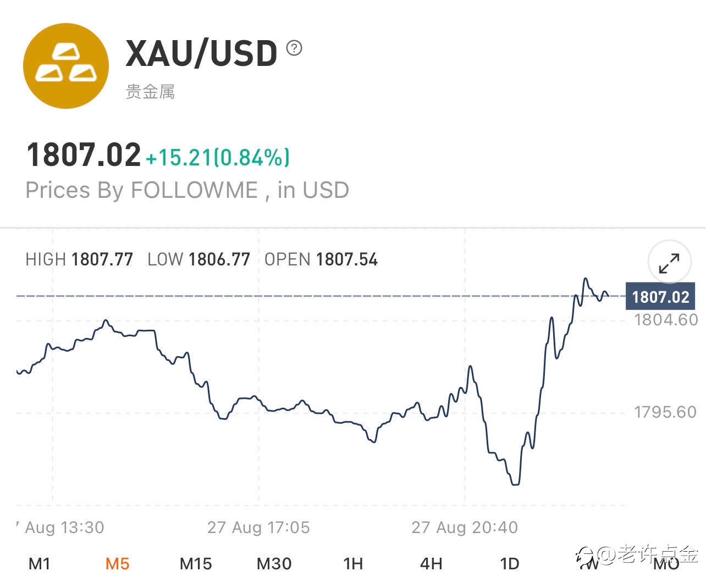Screen dimensions: 706x588
Task: Show the 1D daily chart
Action: pyautogui.click(x=510, y=564)
